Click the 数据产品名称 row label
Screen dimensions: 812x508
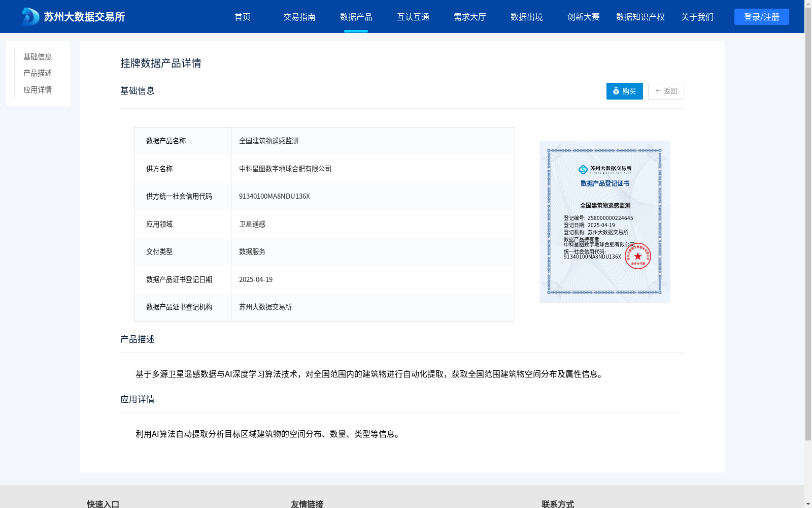click(x=166, y=141)
